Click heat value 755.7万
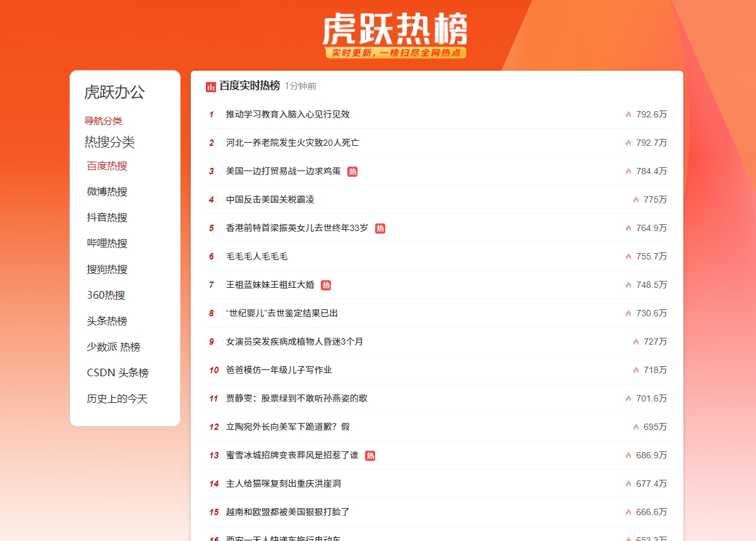Screen dimensions: 756x541 coord(651,257)
